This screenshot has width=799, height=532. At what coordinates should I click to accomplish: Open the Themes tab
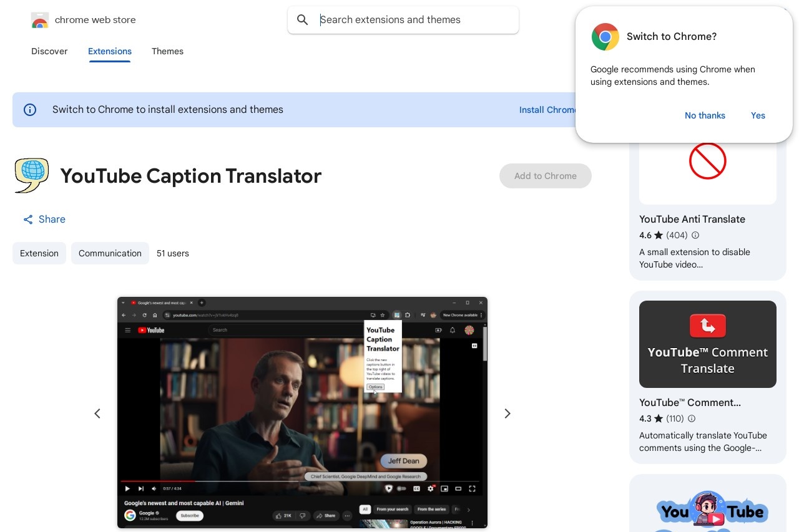(x=167, y=51)
